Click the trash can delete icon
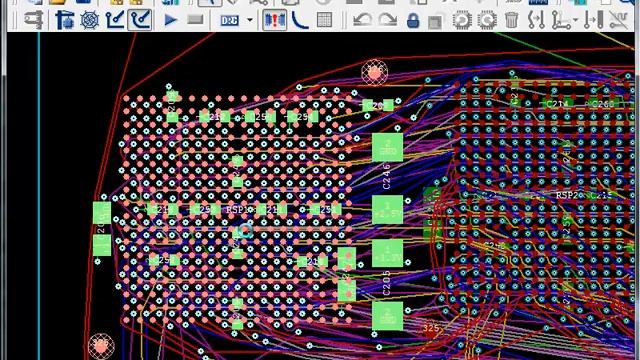The image size is (640, 360). click(x=511, y=20)
